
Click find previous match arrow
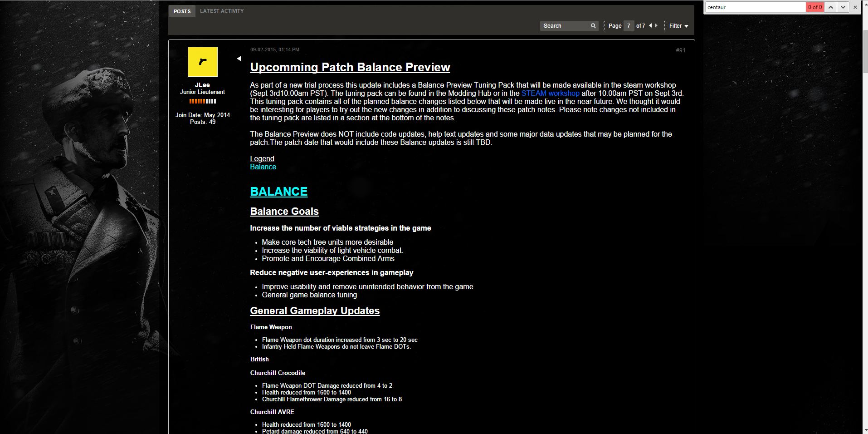pyautogui.click(x=831, y=7)
